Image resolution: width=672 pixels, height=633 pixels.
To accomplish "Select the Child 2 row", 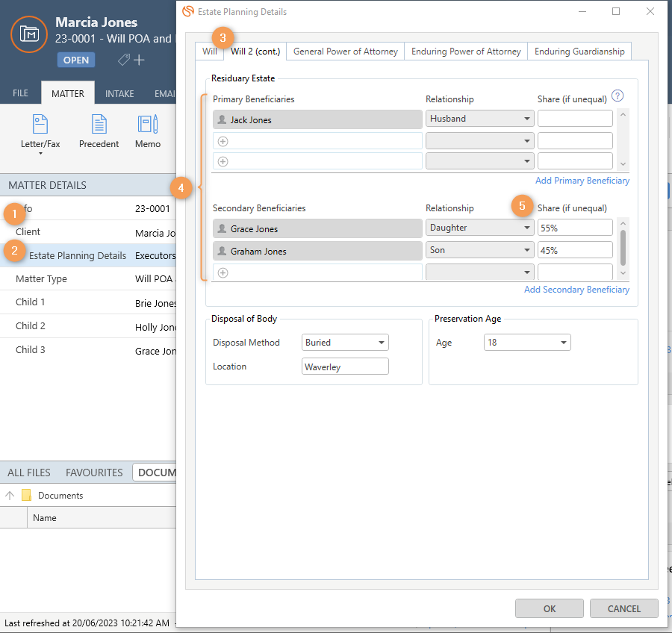I will [88, 326].
